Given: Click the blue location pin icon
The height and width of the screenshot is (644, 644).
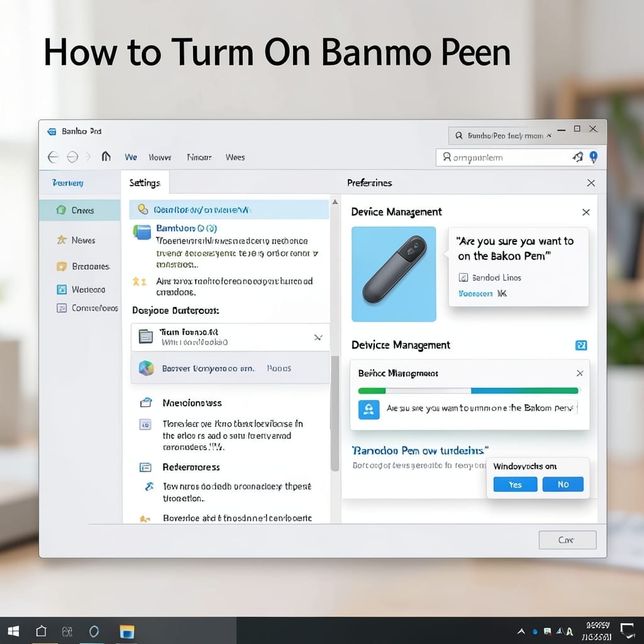Looking at the screenshot, I should 594,157.
